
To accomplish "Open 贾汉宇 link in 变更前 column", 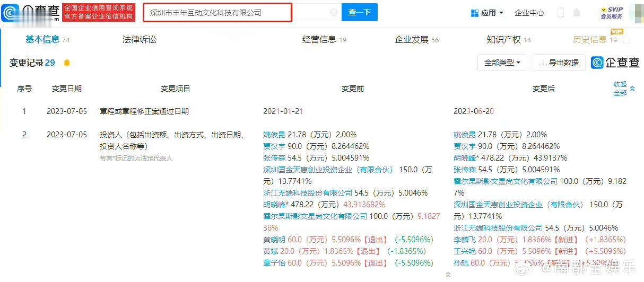I will (x=273, y=146).
